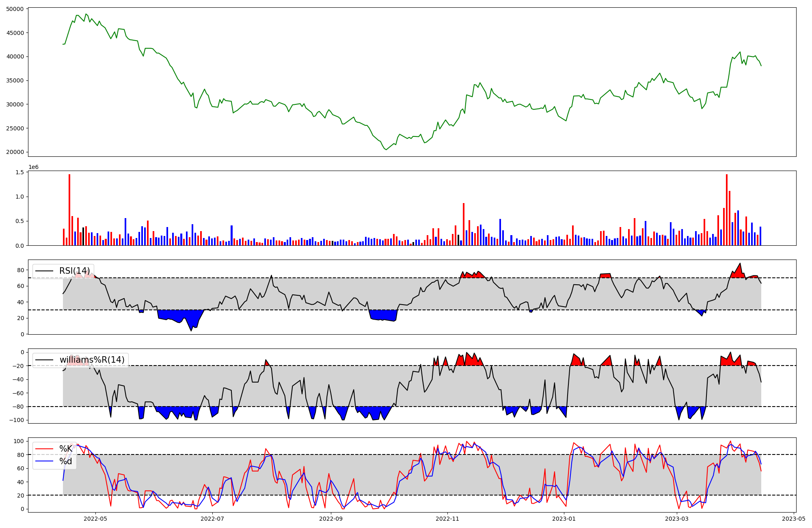The width and height of the screenshot is (812, 528).
Task: Select the %d legend entry text
Action: tap(66, 461)
